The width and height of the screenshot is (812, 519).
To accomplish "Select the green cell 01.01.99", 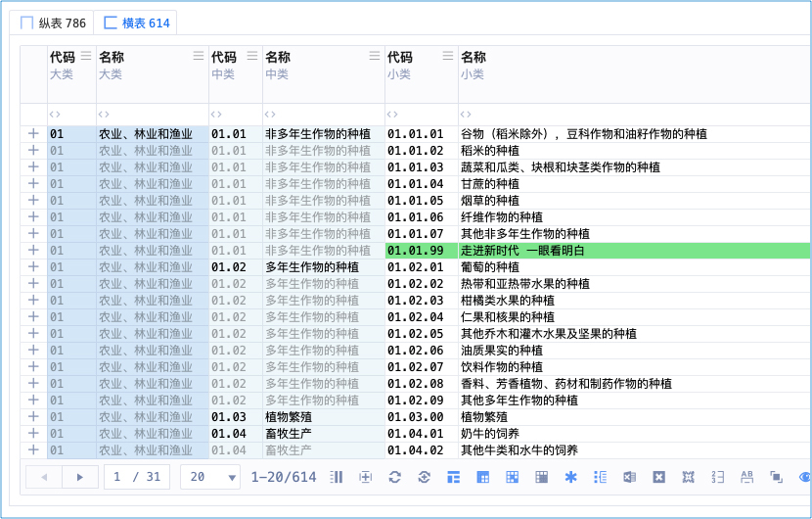I will tap(422, 251).
